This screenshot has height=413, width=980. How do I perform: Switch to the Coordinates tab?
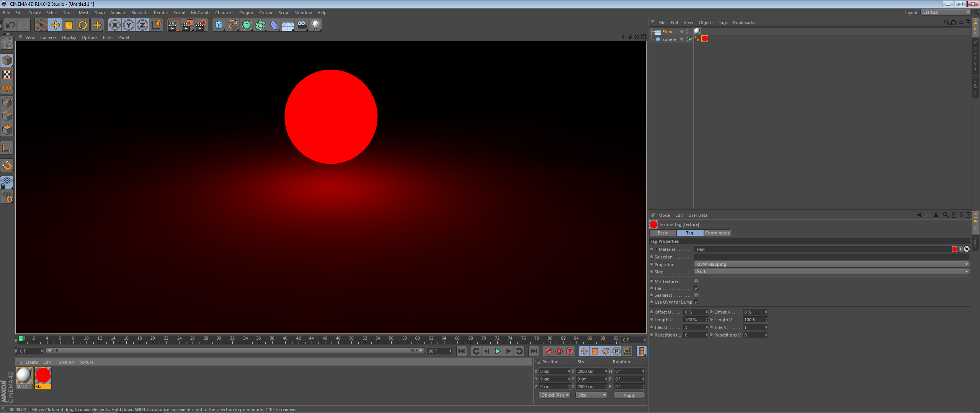coord(717,233)
